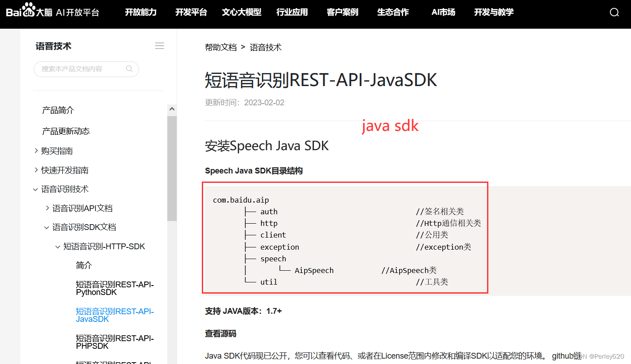The width and height of the screenshot is (631, 364).
Task: Go to 语音技术 breadcrumb
Action: tap(265, 47)
